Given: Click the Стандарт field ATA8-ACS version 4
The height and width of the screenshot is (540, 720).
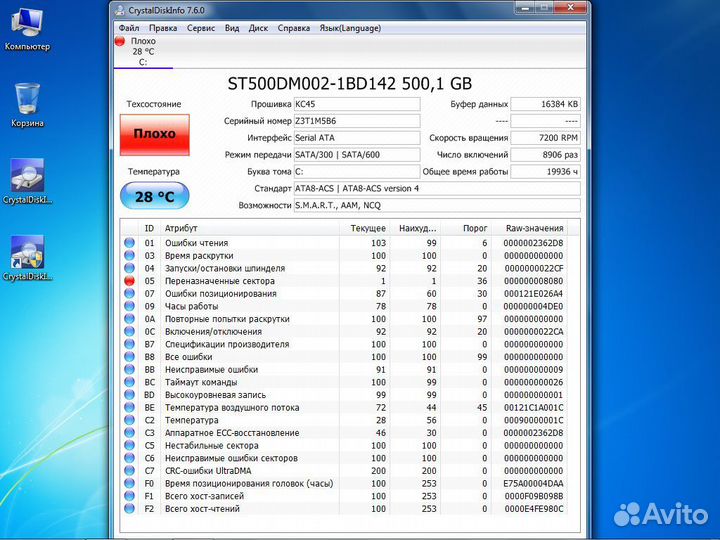Looking at the screenshot, I should [x=437, y=188].
